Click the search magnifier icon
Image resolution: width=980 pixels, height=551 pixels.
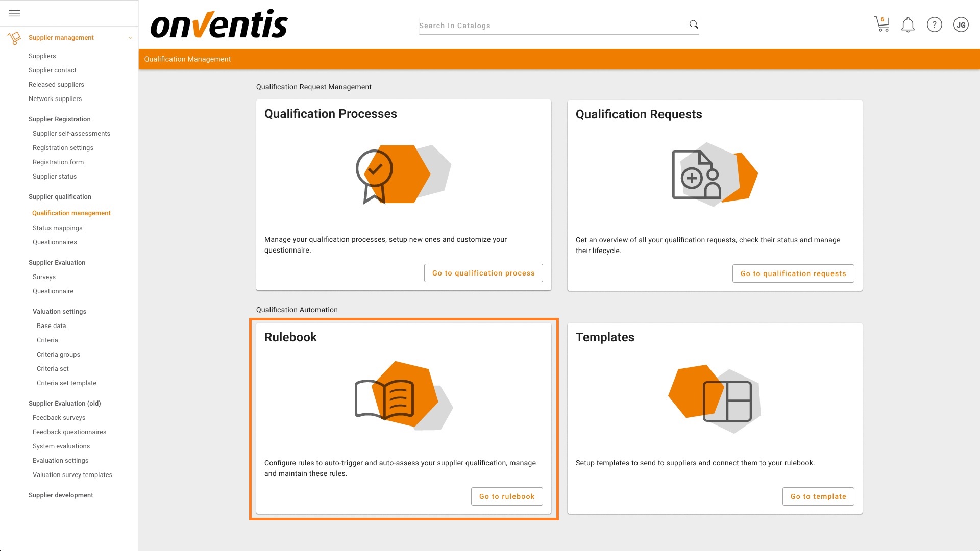click(x=694, y=24)
